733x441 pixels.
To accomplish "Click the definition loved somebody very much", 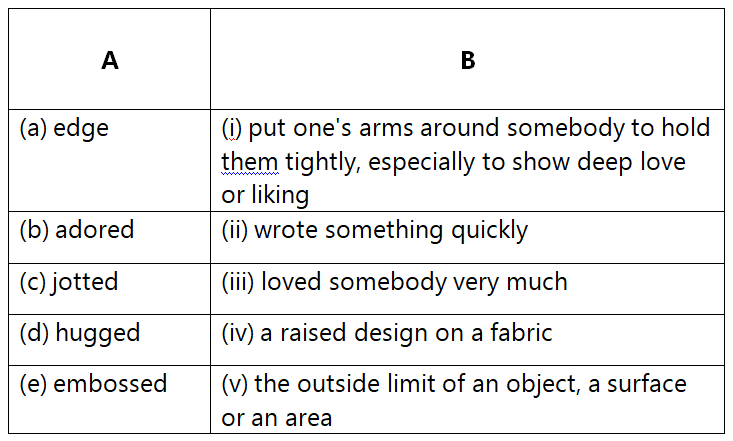I will tap(414, 282).
